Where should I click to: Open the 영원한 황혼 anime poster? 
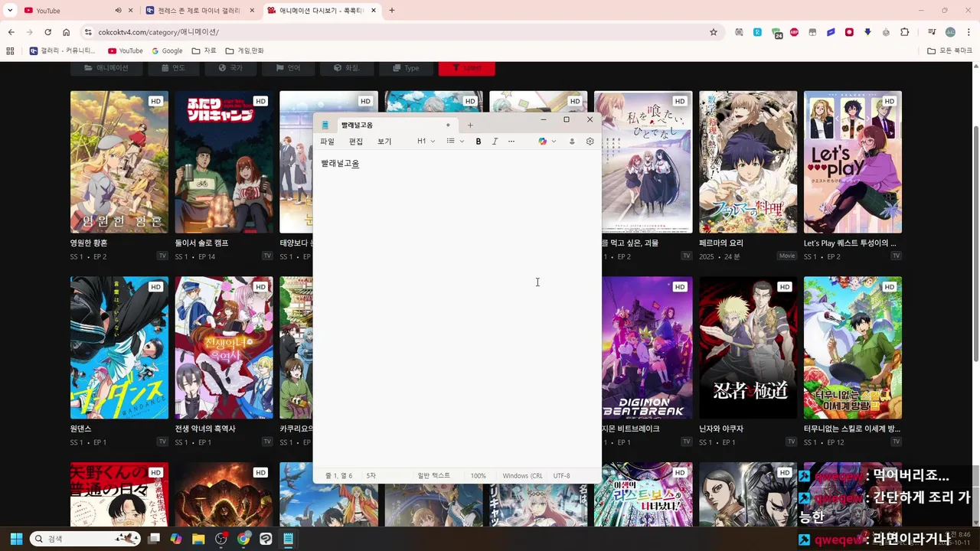point(119,162)
